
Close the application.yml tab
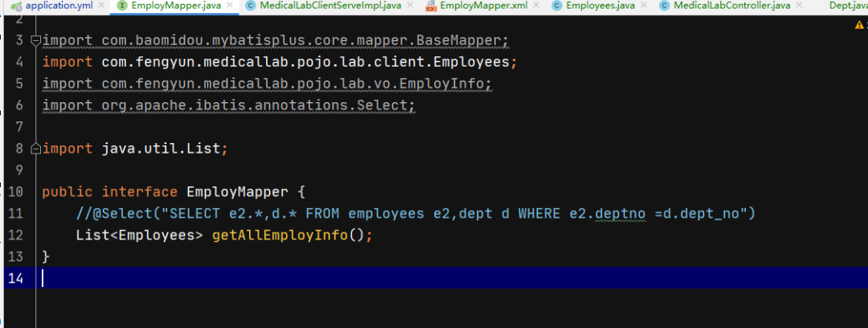(100, 6)
